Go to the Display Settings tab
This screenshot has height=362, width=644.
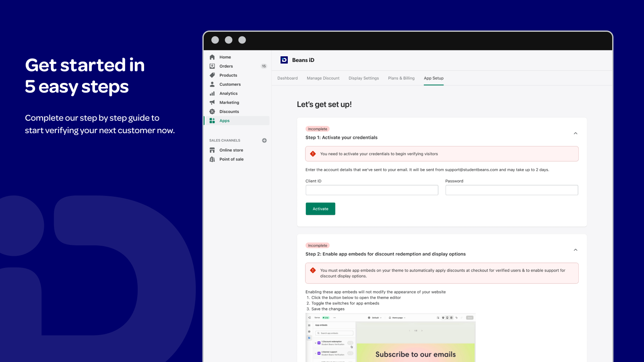click(364, 78)
